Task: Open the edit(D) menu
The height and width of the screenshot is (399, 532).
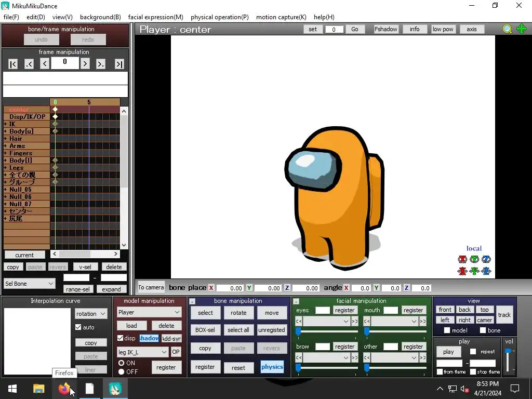Action: click(36, 17)
